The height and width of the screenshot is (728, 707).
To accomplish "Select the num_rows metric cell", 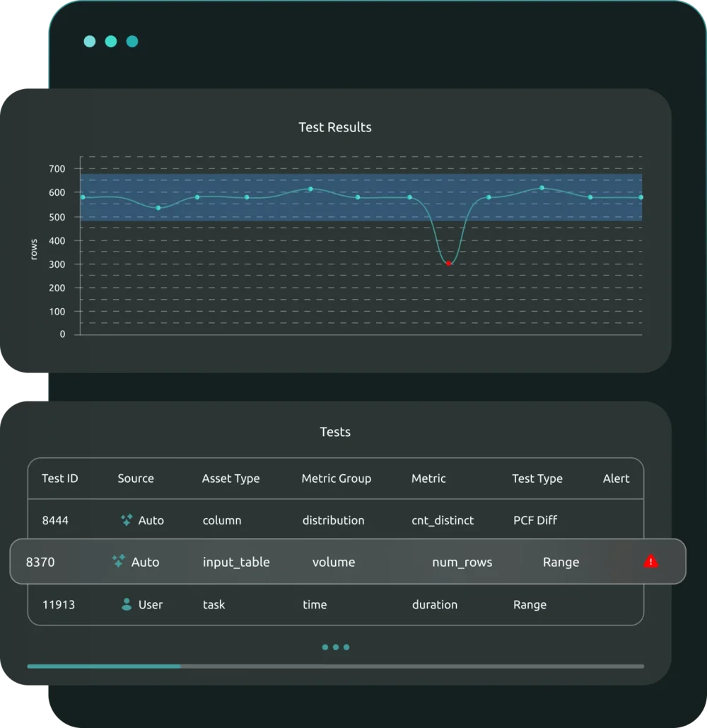I will point(462,562).
